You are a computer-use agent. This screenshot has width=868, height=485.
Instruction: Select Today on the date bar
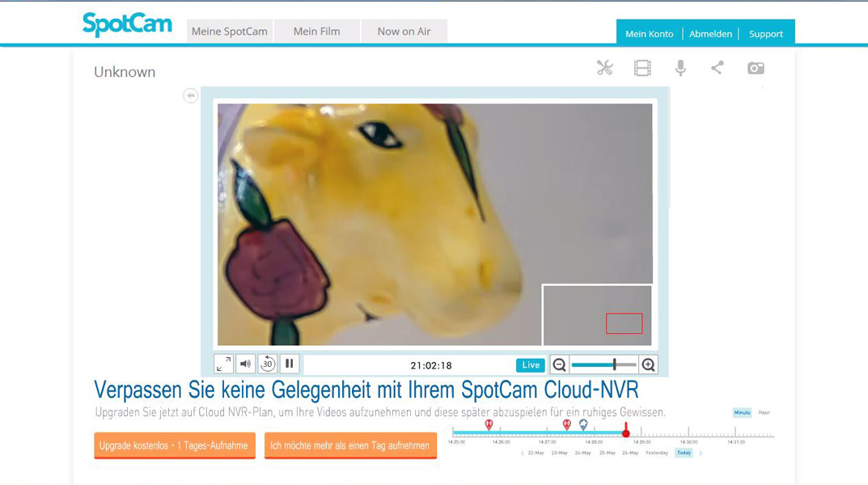click(x=684, y=453)
